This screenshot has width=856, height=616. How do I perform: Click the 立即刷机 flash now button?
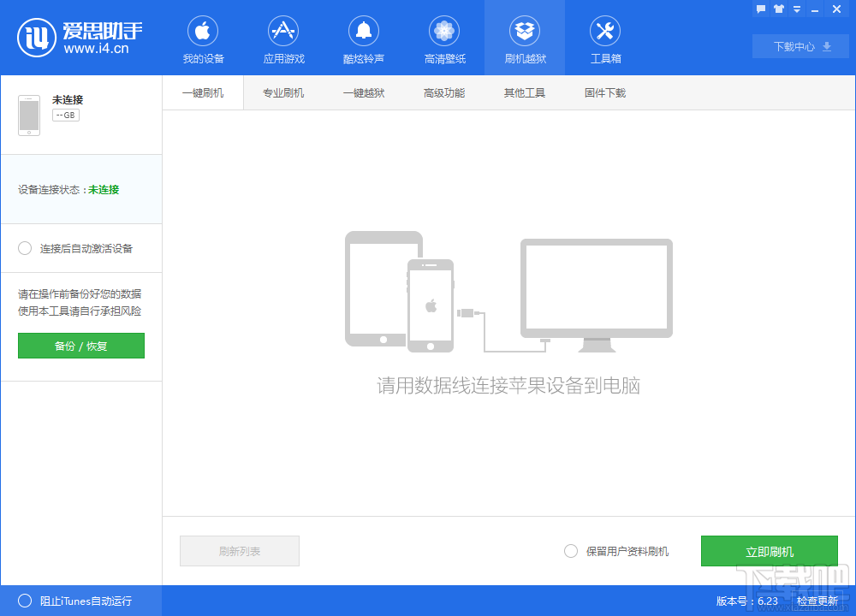click(769, 551)
